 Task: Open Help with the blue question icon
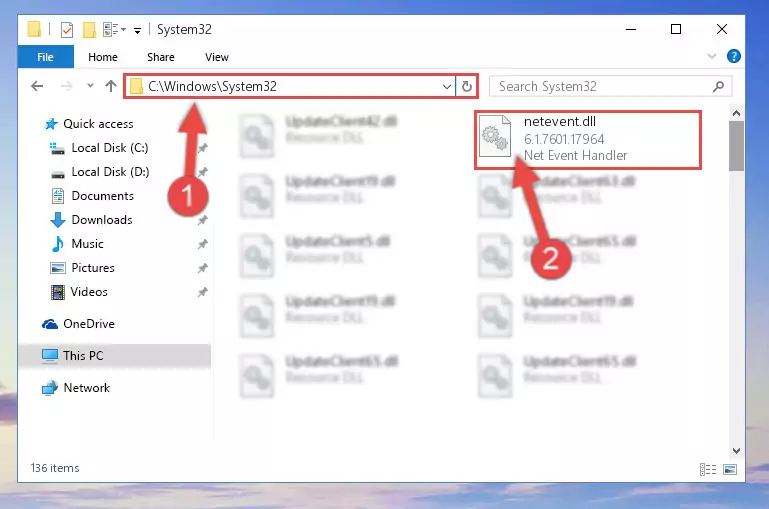(x=733, y=56)
